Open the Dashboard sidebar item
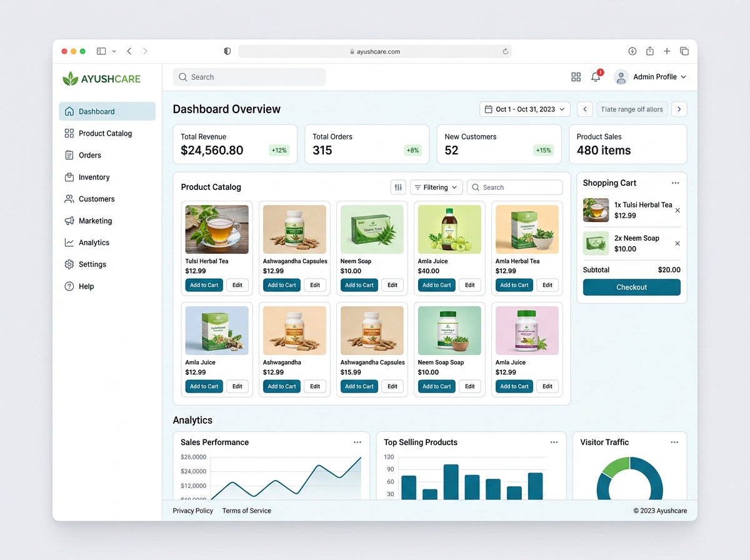Viewport: 750px width, 560px height. [107, 111]
